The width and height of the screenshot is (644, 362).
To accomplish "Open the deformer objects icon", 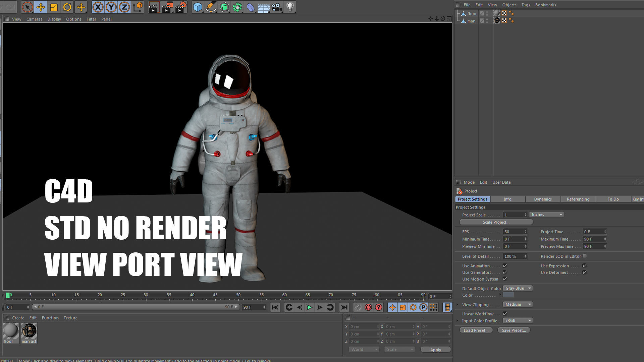I will (x=250, y=7).
